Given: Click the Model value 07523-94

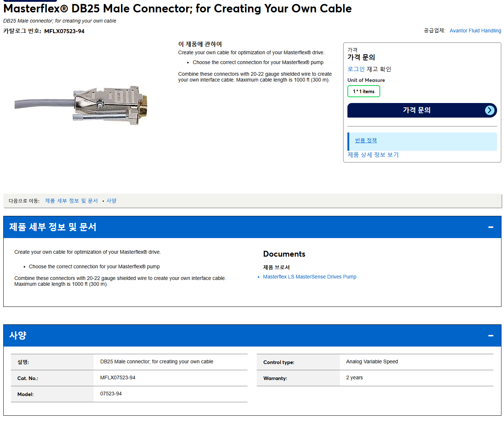Looking at the screenshot, I should point(111,394).
